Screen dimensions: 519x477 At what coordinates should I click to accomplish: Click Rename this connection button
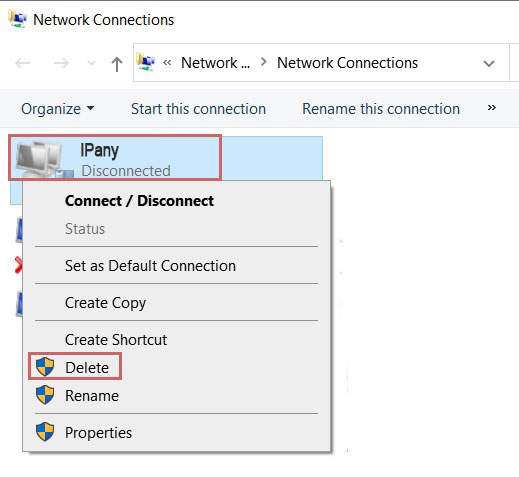[x=381, y=109]
